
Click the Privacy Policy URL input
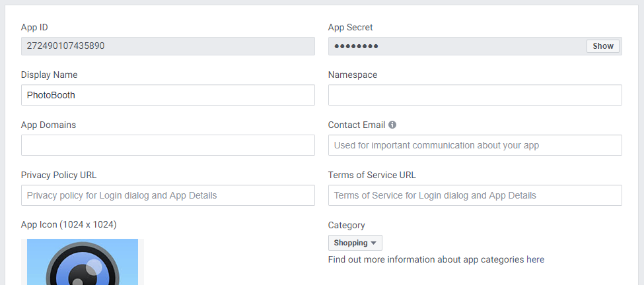tap(168, 195)
